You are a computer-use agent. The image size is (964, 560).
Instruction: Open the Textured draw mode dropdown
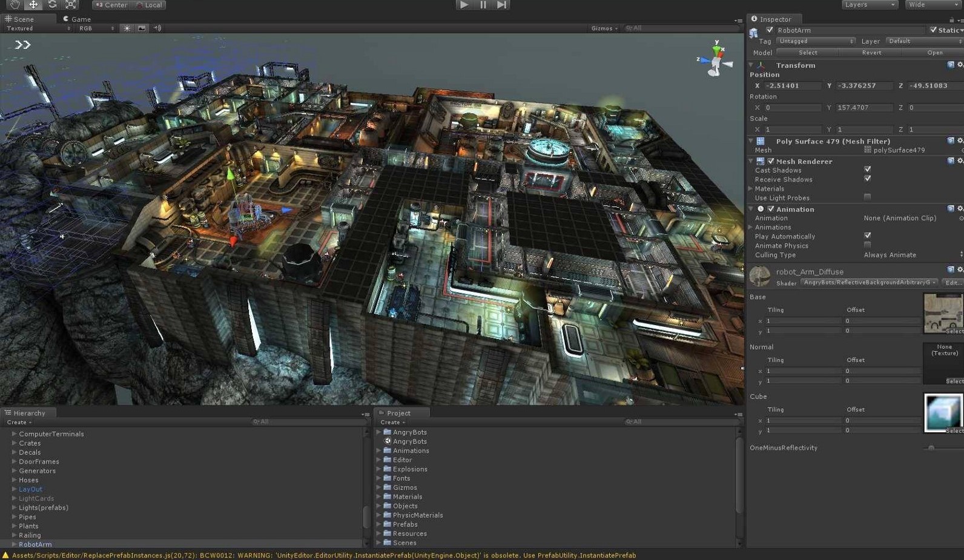coord(38,28)
